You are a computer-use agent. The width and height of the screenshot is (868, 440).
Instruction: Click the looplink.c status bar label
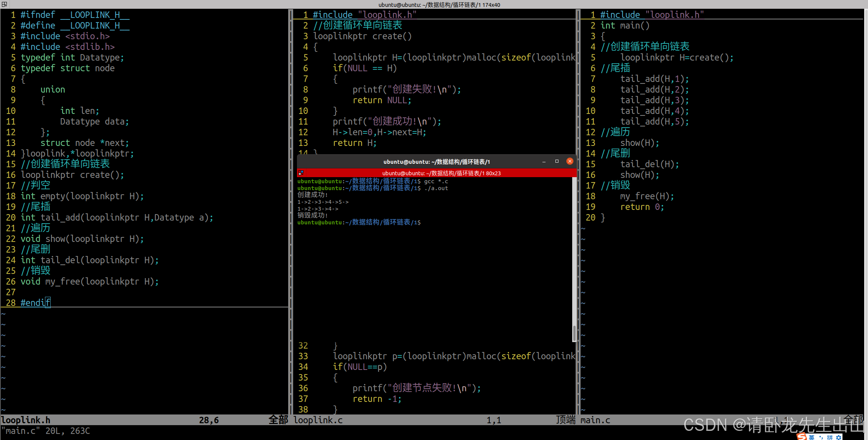pyautogui.click(x=318, y=420)
